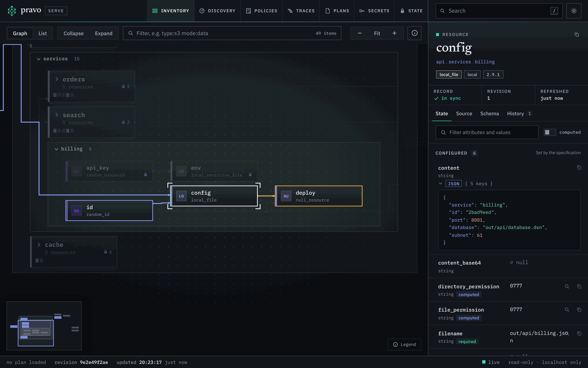588x368 pixels.
Task: Select the deploy null_resource node
Action: [318, 196]
